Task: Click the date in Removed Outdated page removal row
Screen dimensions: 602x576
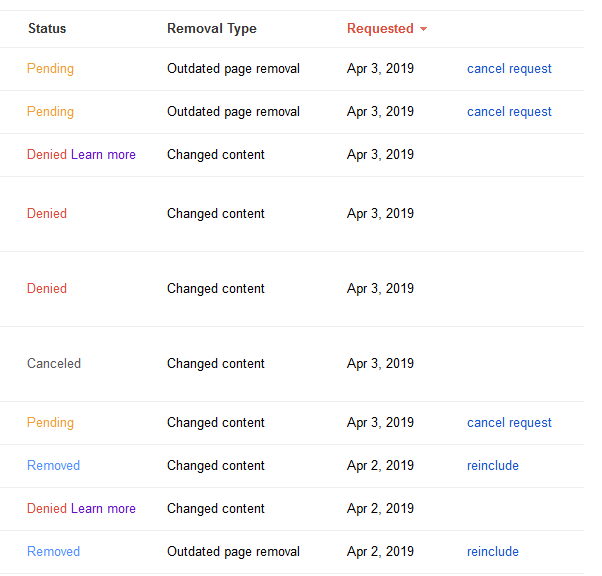Action: [380, 552]
